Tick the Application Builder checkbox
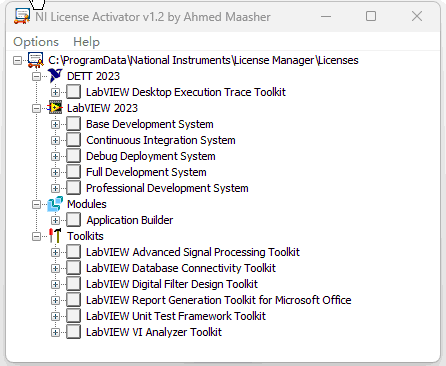Image resolution: width=446 pixels, height=366 pixels. point(73,220)
